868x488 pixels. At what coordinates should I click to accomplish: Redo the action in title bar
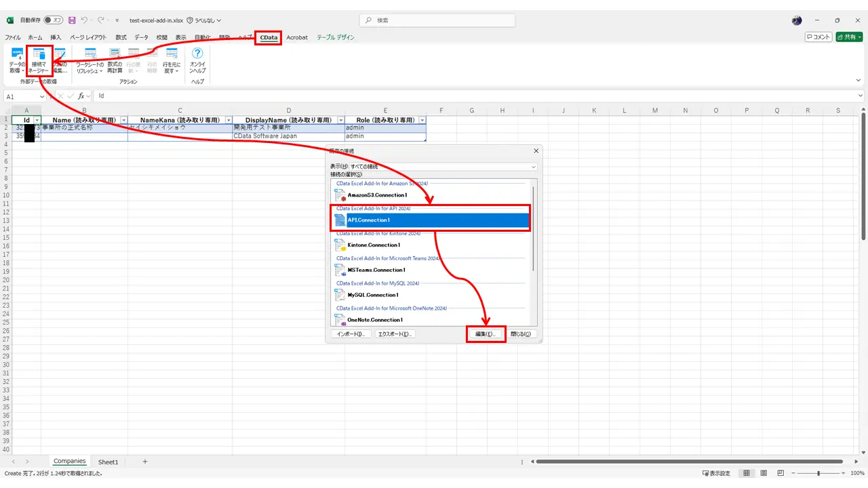click(x=101, y=20)
